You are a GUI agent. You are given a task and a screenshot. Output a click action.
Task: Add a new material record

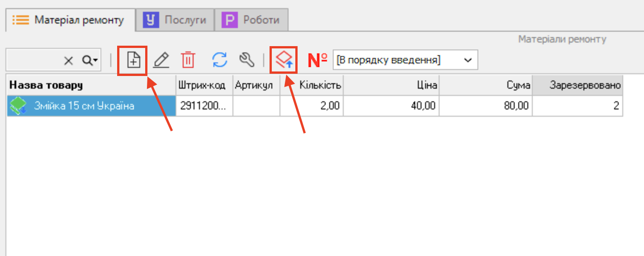pyautogui.click(x=133, y=60)
